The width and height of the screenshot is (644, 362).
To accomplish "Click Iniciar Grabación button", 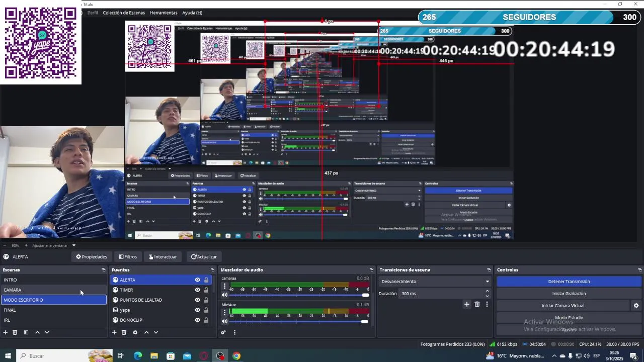I will (569, 294).
